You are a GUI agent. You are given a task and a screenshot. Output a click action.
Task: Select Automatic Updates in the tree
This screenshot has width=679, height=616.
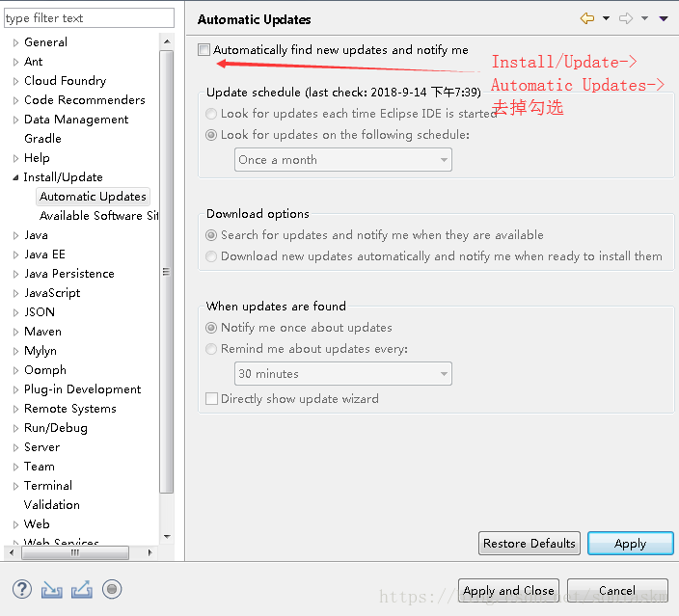pos(93,197)
